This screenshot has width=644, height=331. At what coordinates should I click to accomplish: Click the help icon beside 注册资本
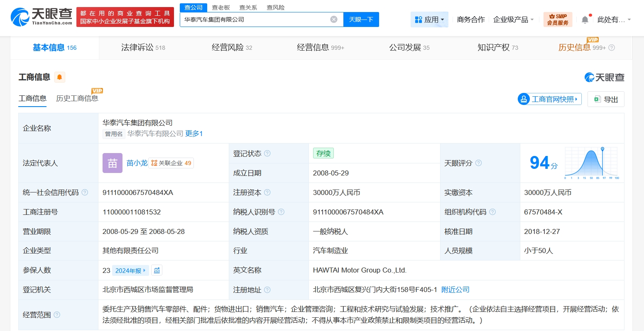click(x=267, y=192)
